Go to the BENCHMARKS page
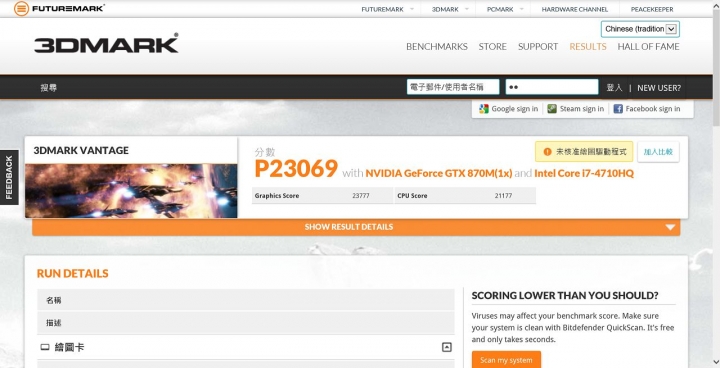720x368 pixels. pyautogui.click(x=437, y=46)
